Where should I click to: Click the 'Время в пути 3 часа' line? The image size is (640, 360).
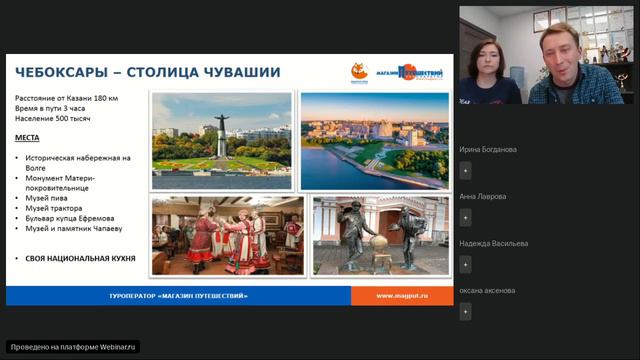coord(50,108)
